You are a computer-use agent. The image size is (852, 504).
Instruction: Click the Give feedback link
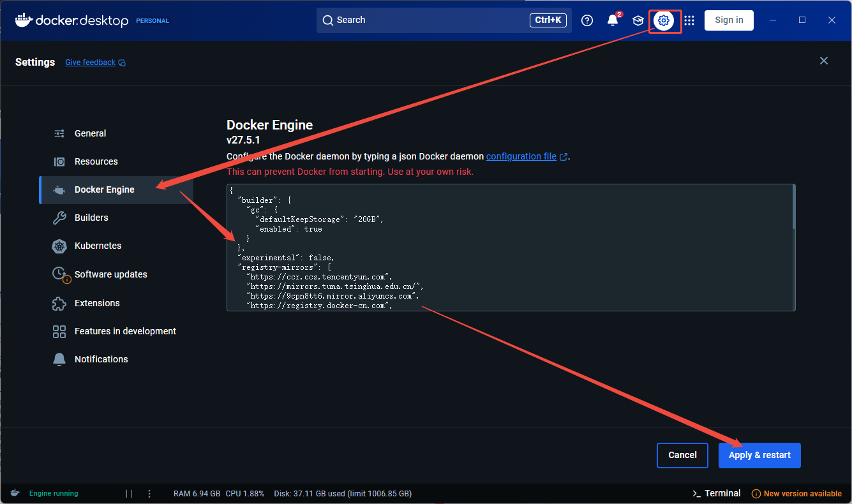(95, 63)
